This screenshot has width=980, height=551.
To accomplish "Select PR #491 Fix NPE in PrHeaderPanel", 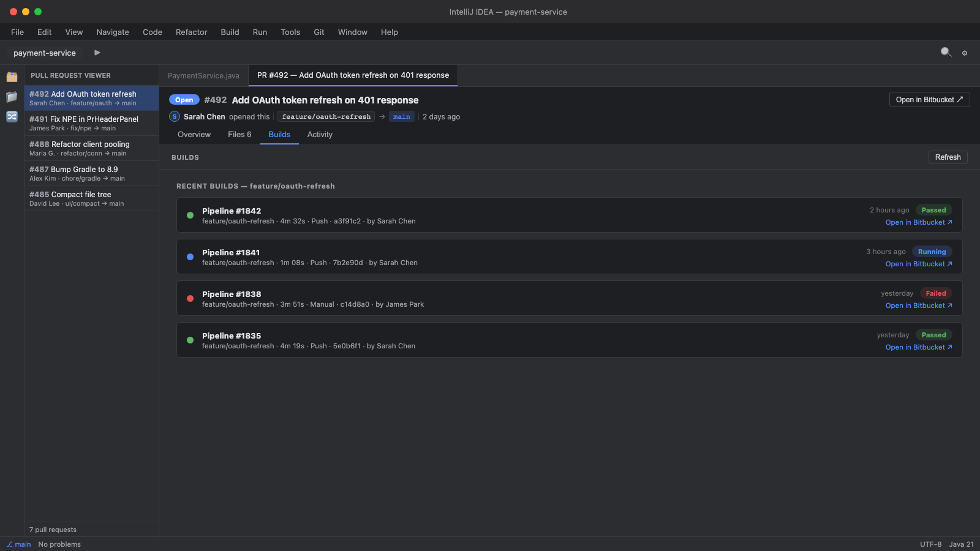I will [91, 123].
